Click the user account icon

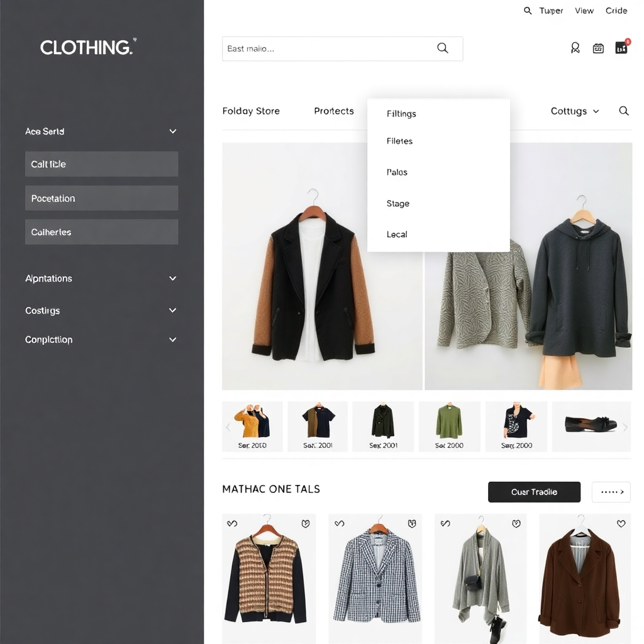575,48
